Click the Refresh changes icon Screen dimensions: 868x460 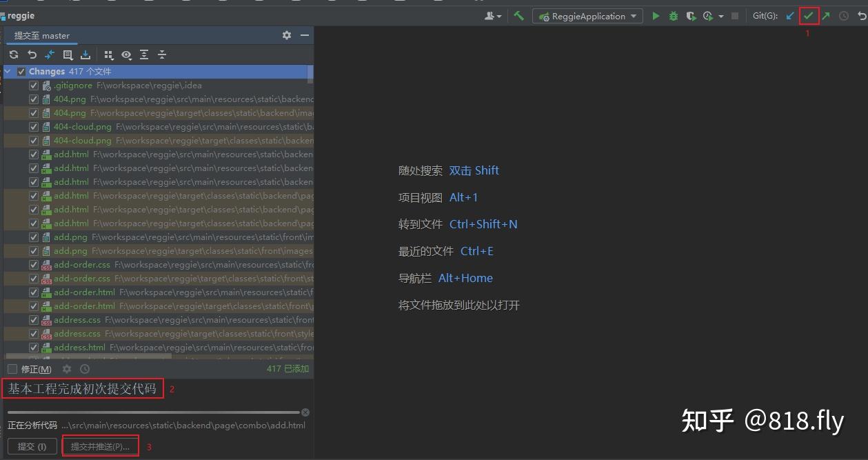[13, 54]
